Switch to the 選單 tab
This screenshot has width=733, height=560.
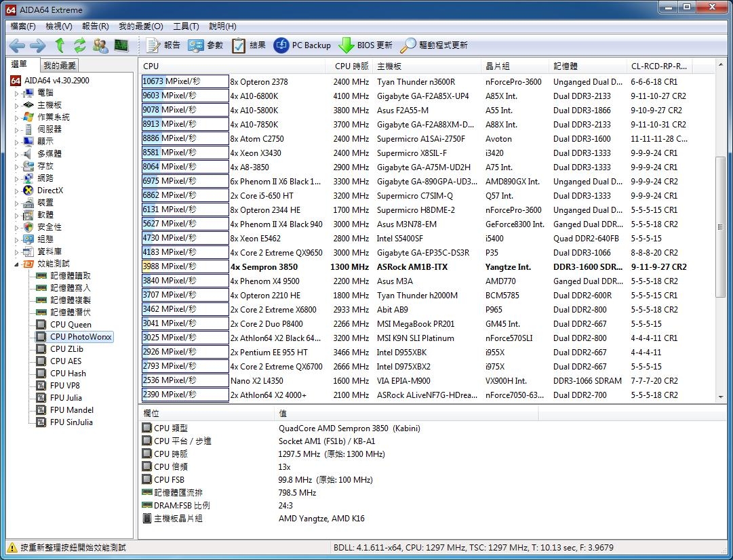tap(20, 64)
